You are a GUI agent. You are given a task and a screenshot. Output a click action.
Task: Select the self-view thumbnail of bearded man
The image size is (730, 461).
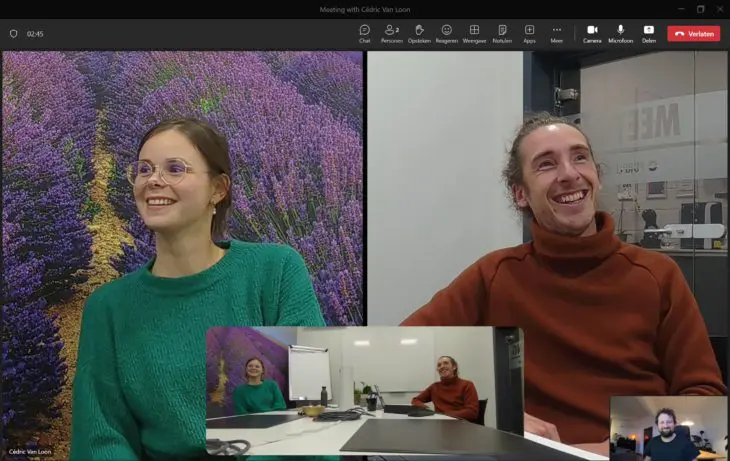coord(668,428)
